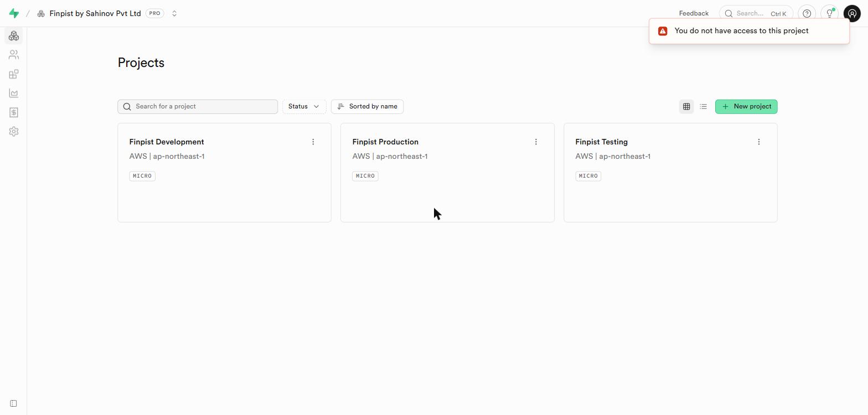Open options menu for Finpist Development
This screenshot has height=415, width=868.
(313, 142)
